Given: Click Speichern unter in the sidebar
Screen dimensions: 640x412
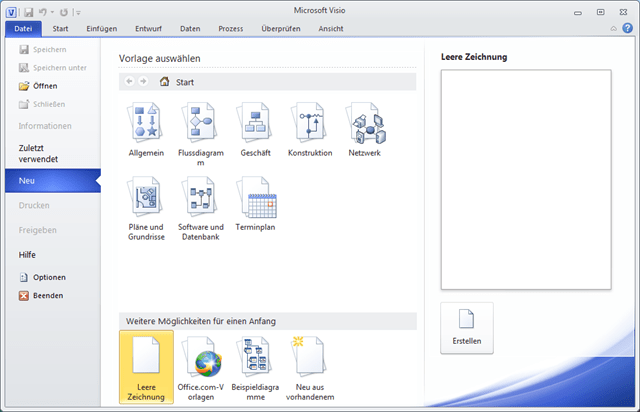Looking at the screenshot, I should tap(53, 68).
